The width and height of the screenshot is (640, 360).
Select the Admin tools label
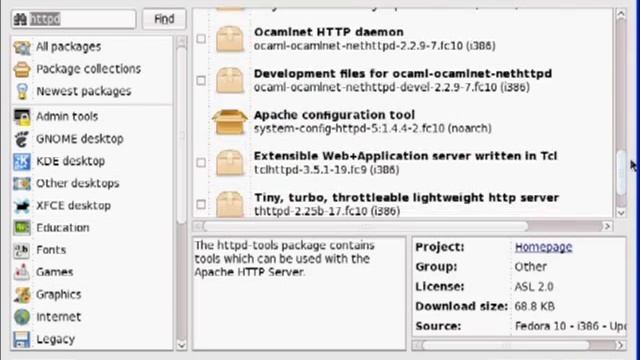coord(67,117)
